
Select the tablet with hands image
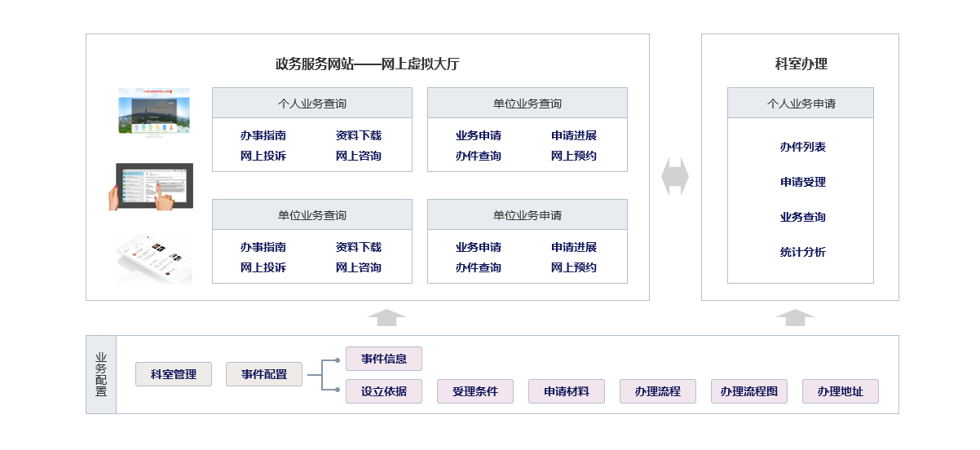[152, 187]
